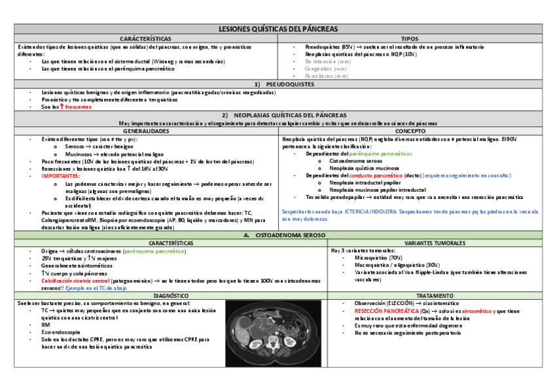Select the "CONCEPTO" header
This screenshot has width=555, height=392.
(410, 132)
